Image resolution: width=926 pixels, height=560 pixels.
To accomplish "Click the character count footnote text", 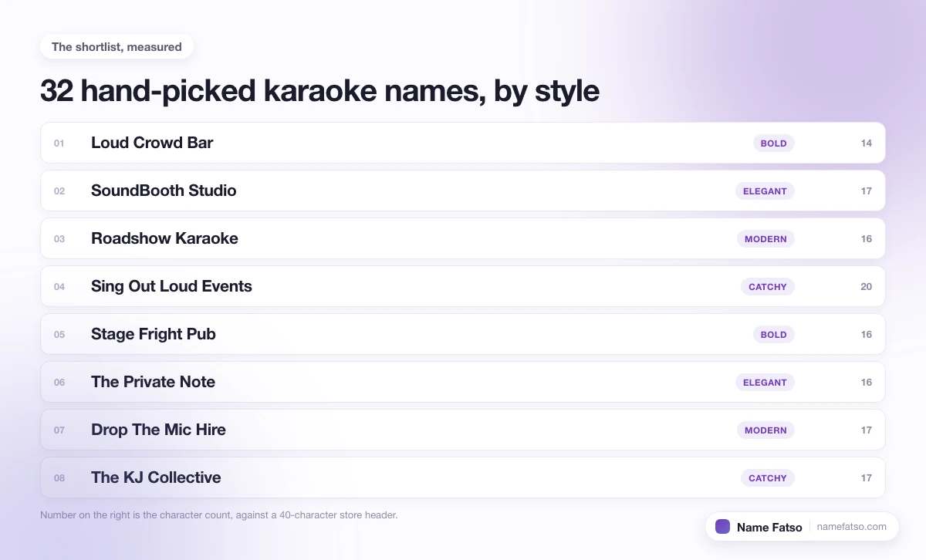I will pos(218,514).
